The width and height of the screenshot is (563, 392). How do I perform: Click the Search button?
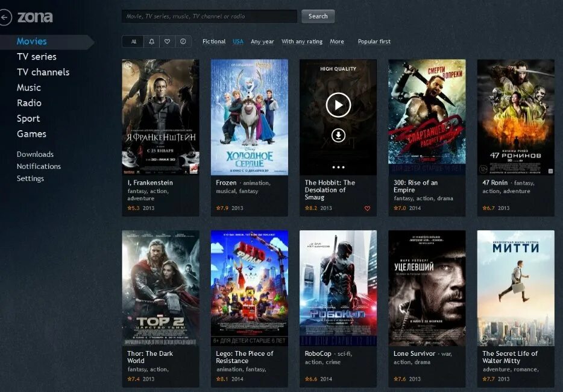pyautogui.click(x=318, y=16)
